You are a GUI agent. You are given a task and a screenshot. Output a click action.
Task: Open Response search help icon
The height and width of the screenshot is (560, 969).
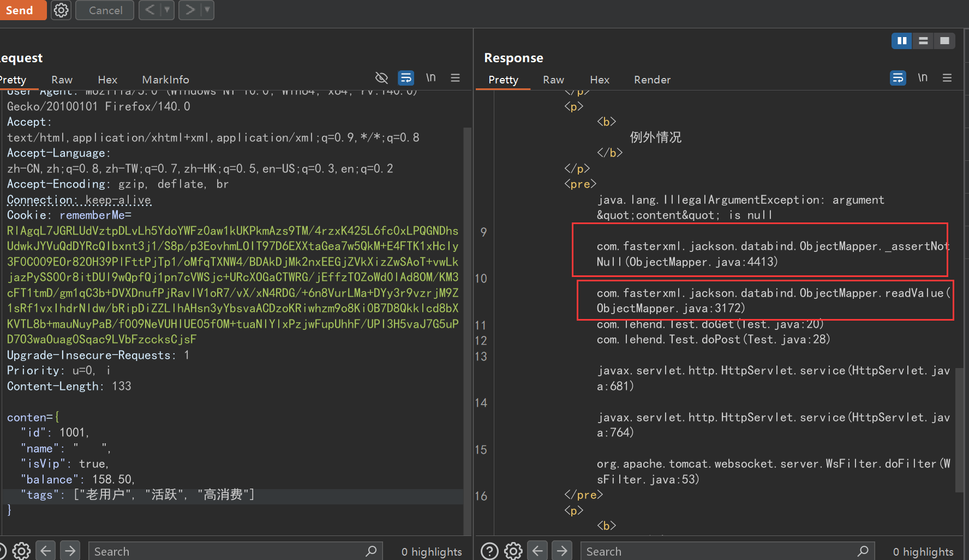(489, 551)
